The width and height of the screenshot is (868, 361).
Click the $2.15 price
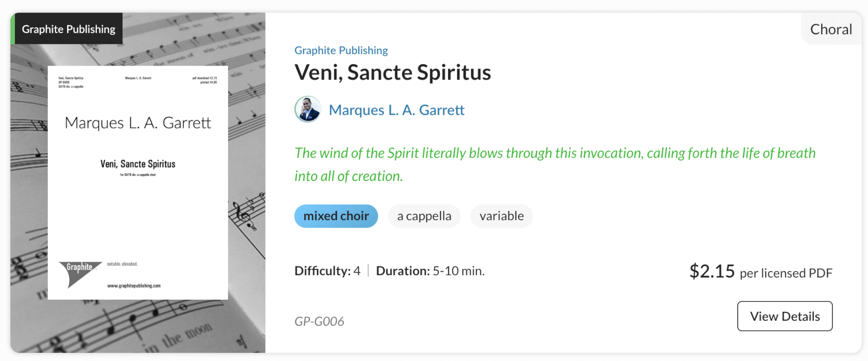click(712, 271)
